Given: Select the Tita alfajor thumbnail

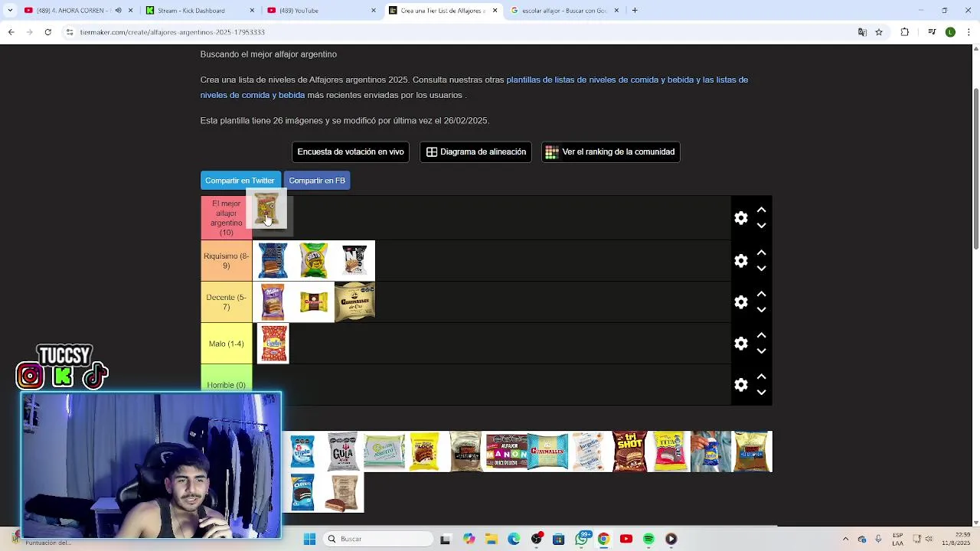Looking at the screenshot, I should point(671,452).
